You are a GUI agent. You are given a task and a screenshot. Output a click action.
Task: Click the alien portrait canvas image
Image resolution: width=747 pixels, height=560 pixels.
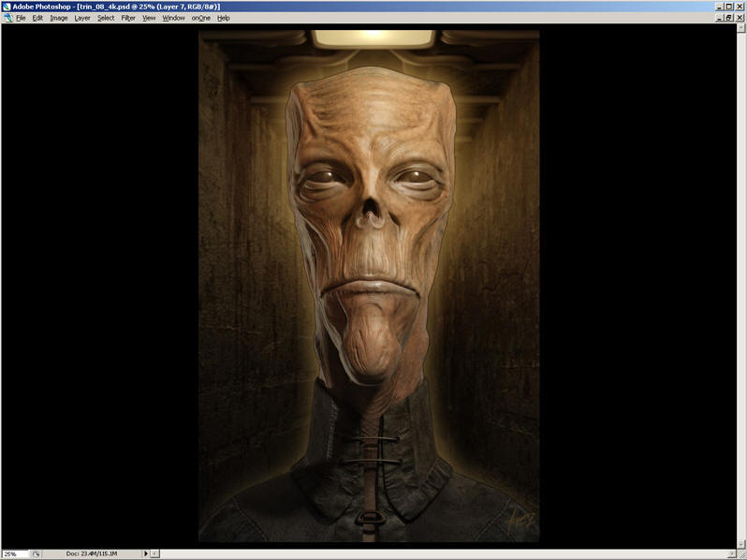[x=369, y=286]
